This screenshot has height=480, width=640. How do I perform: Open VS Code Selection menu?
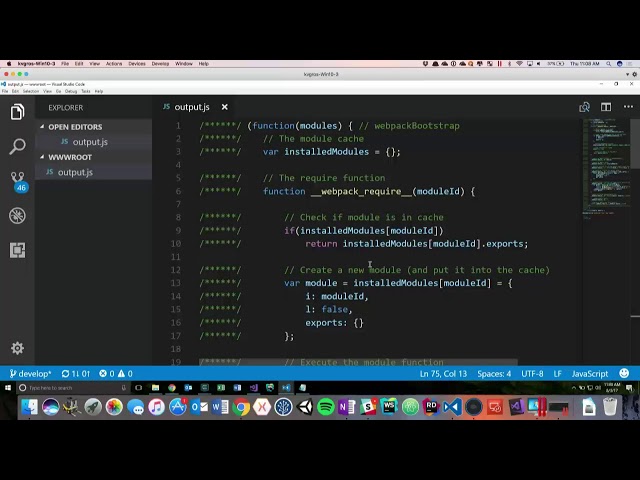(31, 91)
